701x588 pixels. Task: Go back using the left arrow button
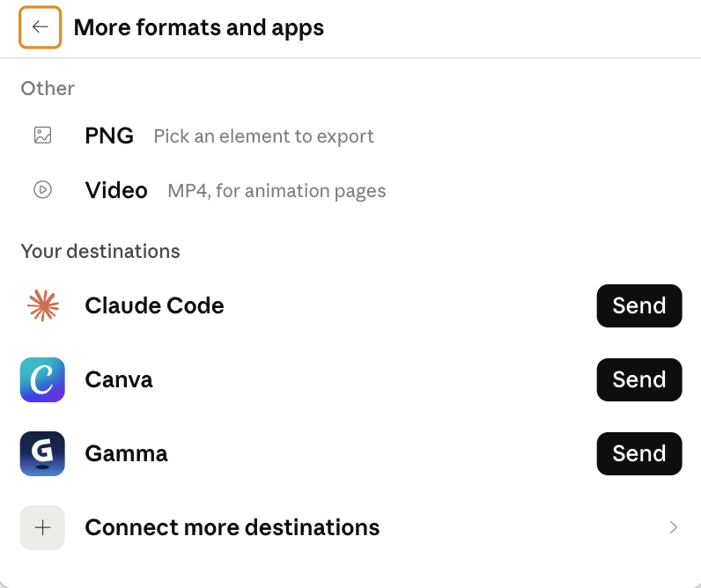(x=40, y=27)
